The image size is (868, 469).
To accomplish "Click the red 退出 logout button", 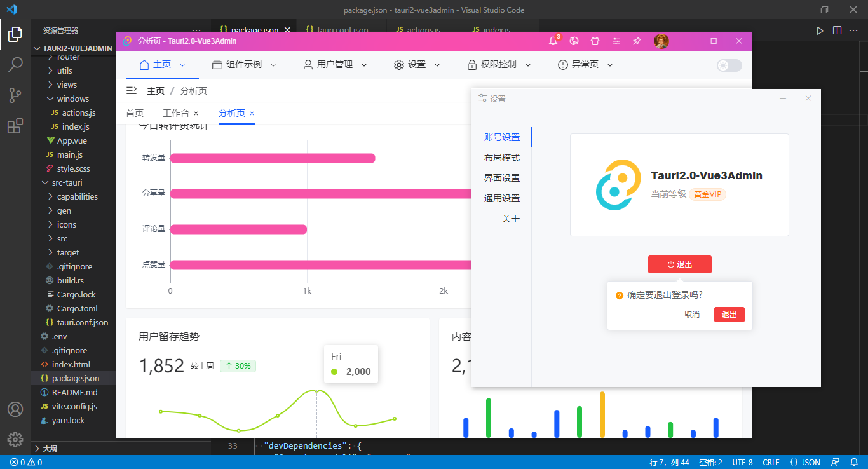I will pos(680,264).
